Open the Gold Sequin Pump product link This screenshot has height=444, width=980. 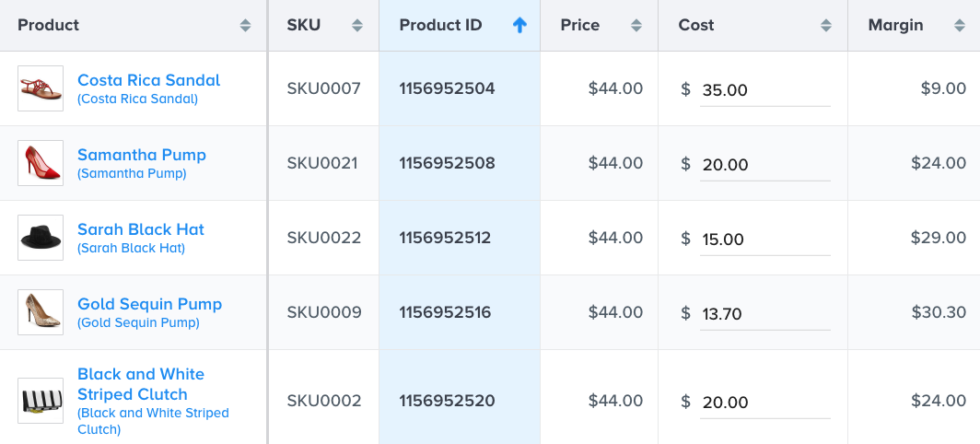click(149, 304)
